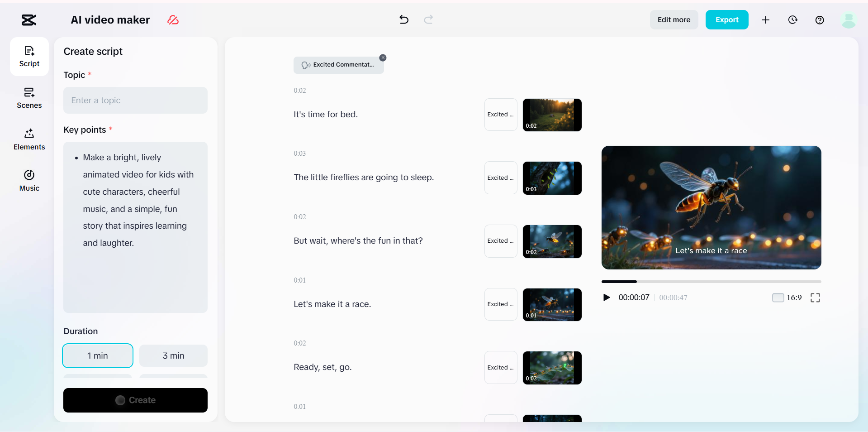Image resolution: width=868 pixels, height=432 pixels.
Task: Open the help question mark icon
Action: (x=820, y=20)
